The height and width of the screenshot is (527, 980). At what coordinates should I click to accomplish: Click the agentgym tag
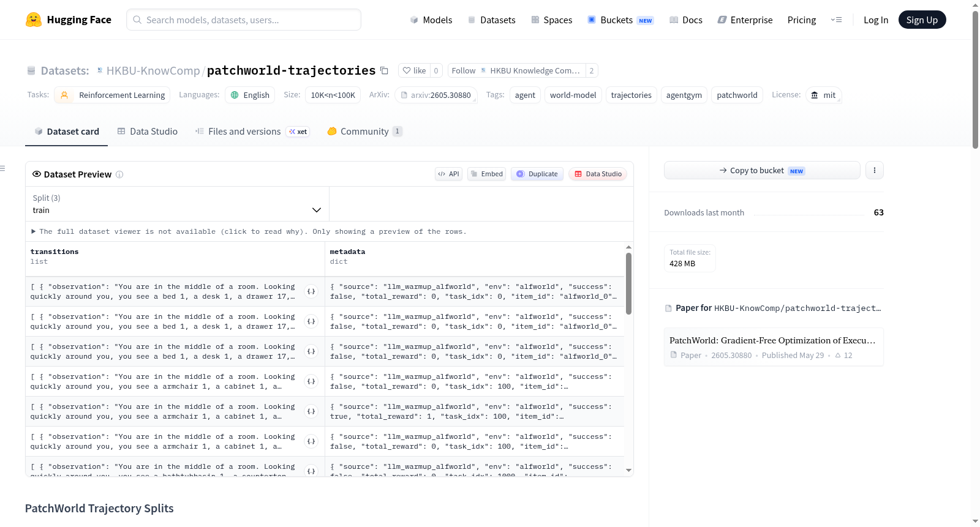click(684, 95)
